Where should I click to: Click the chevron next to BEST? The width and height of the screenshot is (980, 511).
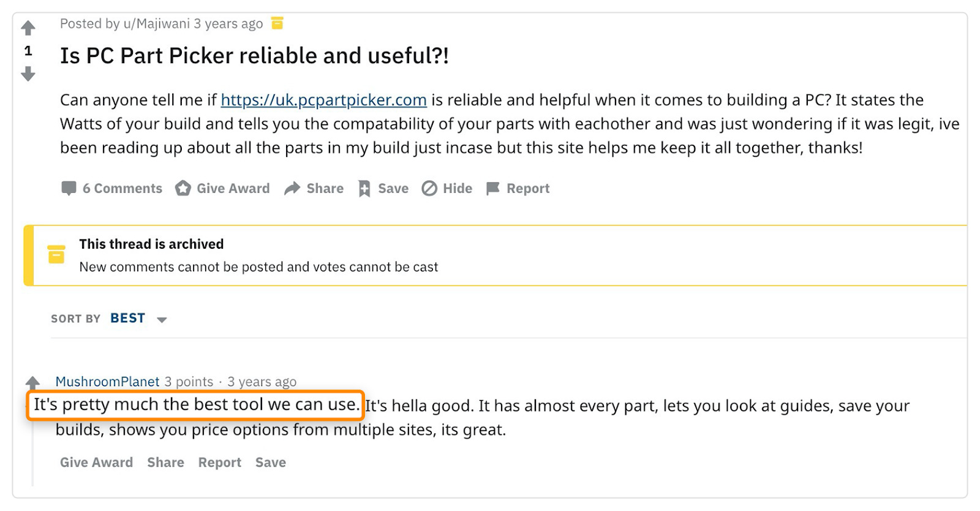pyautogui.click(x=162, y=319)
